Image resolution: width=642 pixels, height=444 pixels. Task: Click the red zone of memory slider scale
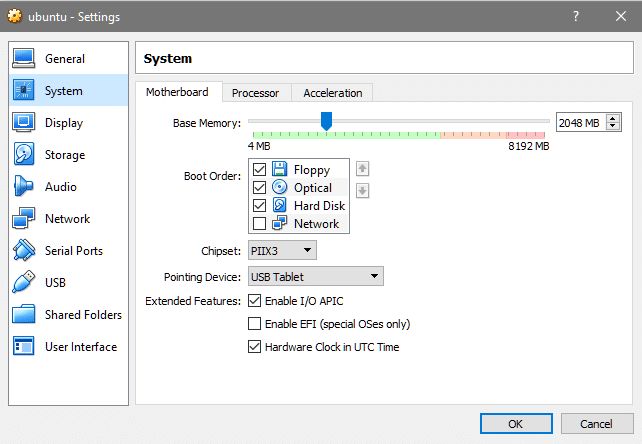click(x=526, y=135)
